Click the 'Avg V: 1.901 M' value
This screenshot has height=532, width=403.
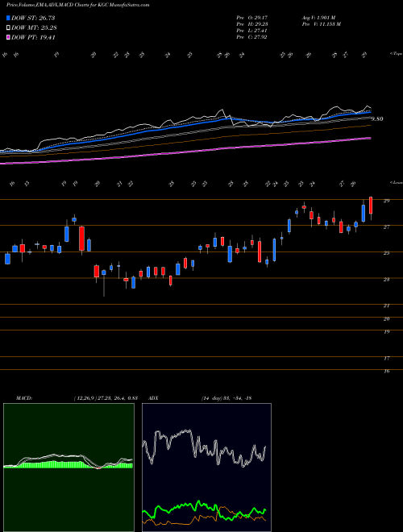click(x=318, y=18)
